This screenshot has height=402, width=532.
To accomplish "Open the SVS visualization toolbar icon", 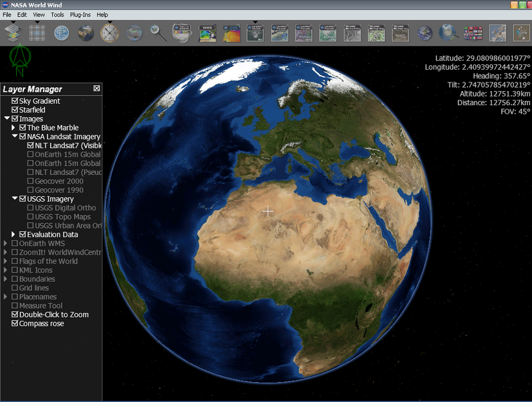I will 232,33.
